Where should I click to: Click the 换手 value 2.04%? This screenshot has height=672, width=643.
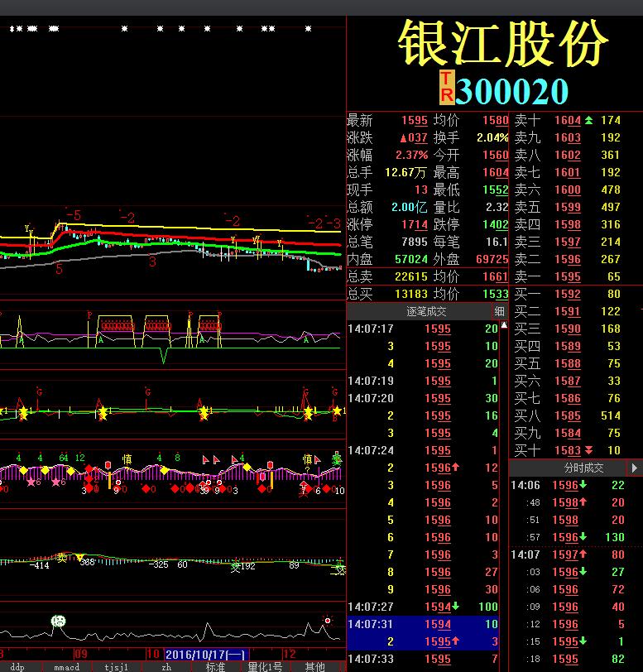coord(492,138)
